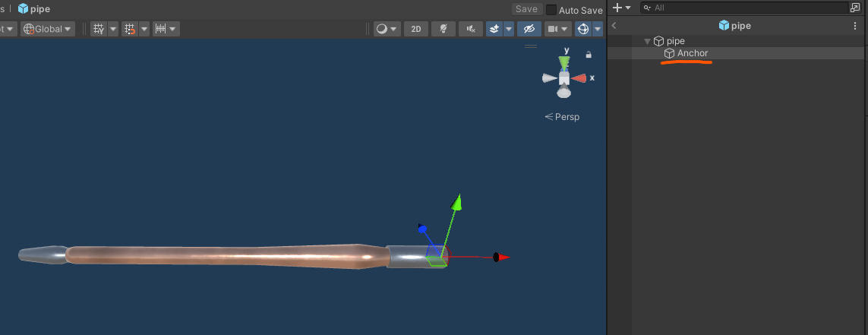Viewport: 868px width, 335px height.
Task: Click gray bottom cone on orientation gizmo
Action: click(x=563, y=93)
